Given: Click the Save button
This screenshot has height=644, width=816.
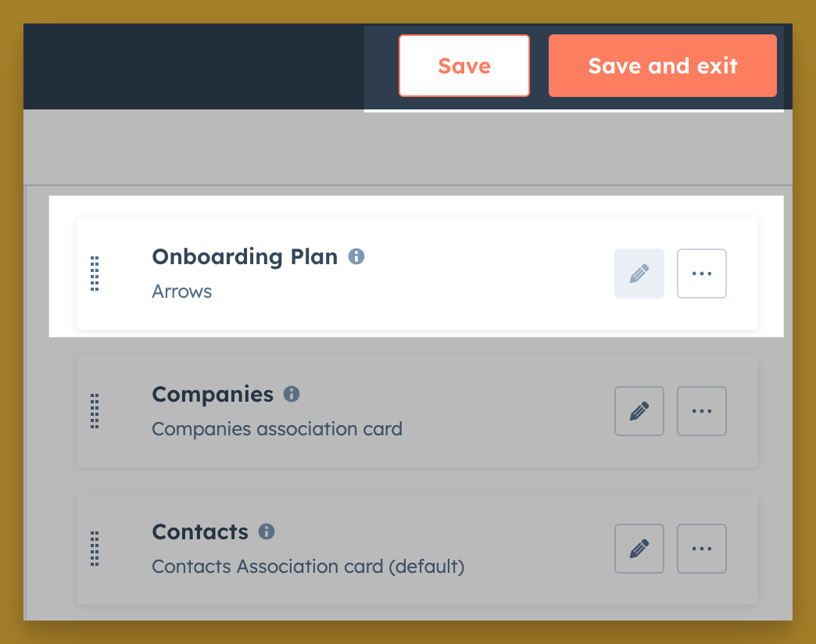Looking at the screenshot, I should point(463,66).
